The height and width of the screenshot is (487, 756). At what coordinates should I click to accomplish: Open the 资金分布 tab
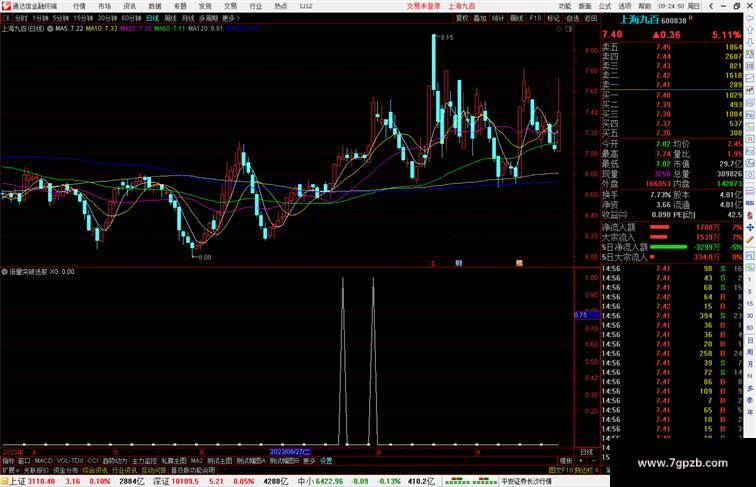(x=66, y=470)
